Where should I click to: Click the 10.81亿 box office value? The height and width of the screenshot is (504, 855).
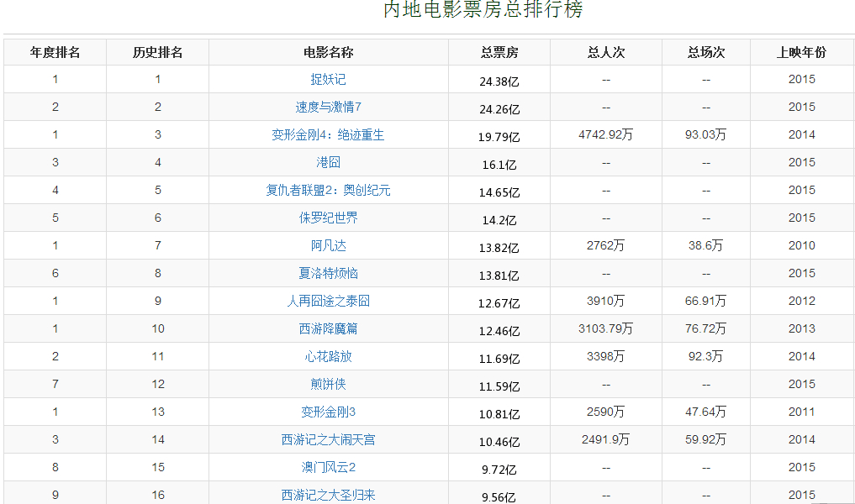pyautogui.click(x=499, y=415)
